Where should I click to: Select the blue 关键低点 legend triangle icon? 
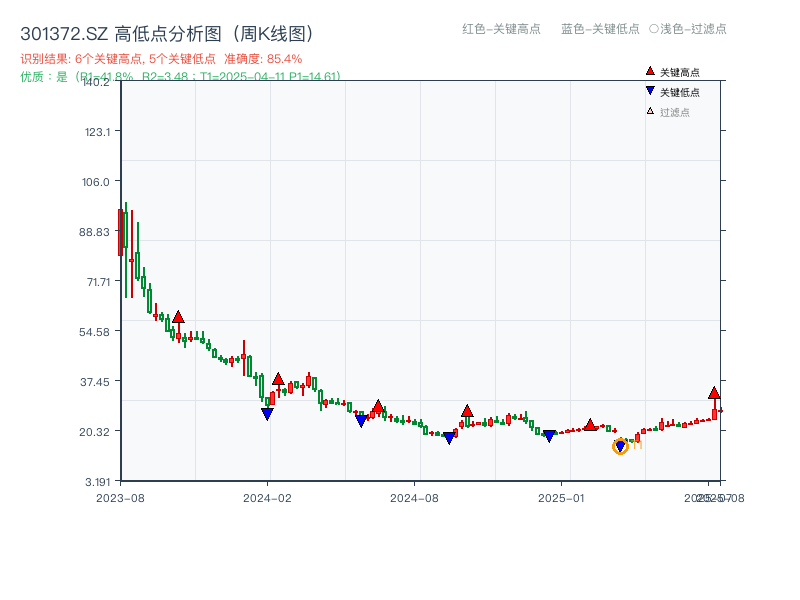coord(649,89)
